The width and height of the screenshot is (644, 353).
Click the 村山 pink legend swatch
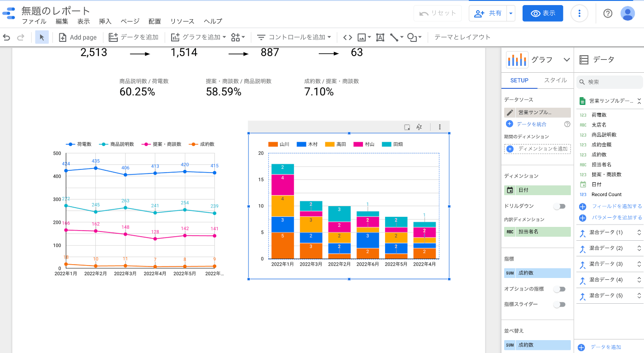click(358, 145)
